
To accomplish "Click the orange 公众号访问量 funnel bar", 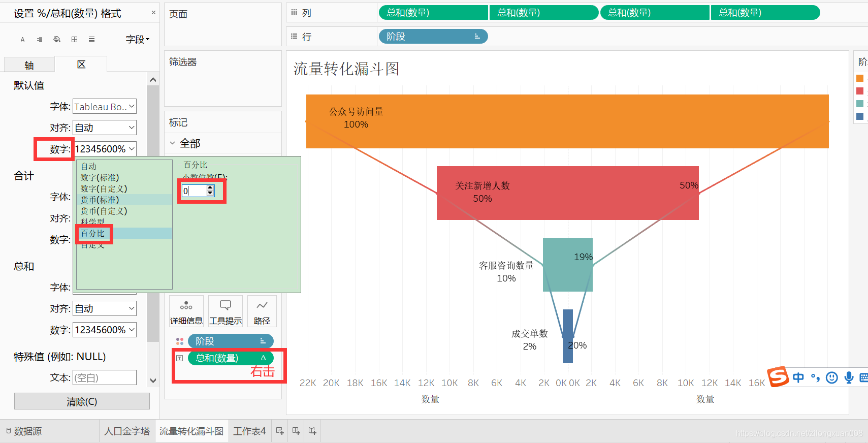I will (567, 121).
